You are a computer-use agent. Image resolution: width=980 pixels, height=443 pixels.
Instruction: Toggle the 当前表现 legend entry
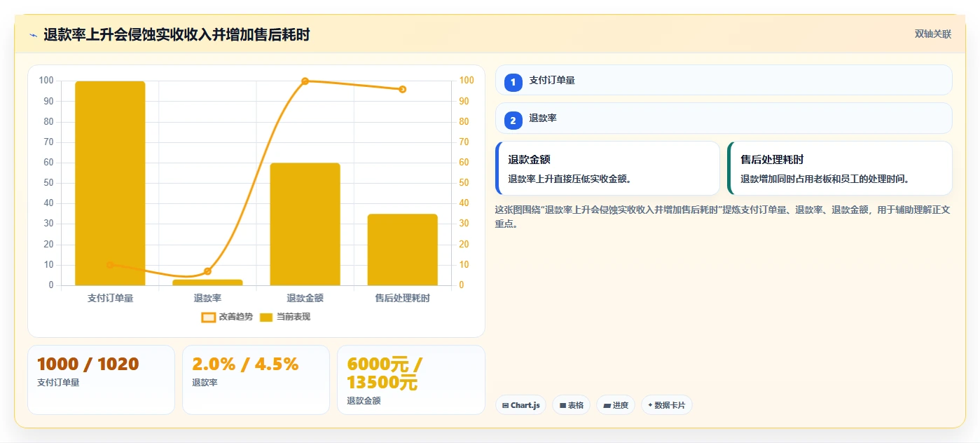click(x=285, y=317)
